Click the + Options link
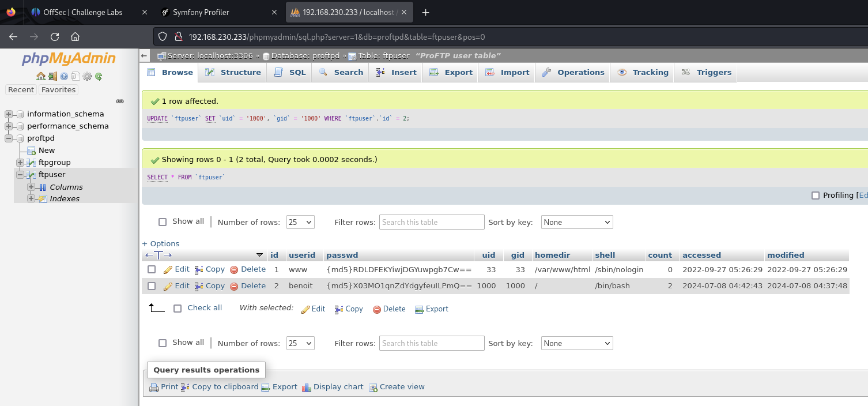This screenshot has width=868, height=406. [x=161, y=243]
